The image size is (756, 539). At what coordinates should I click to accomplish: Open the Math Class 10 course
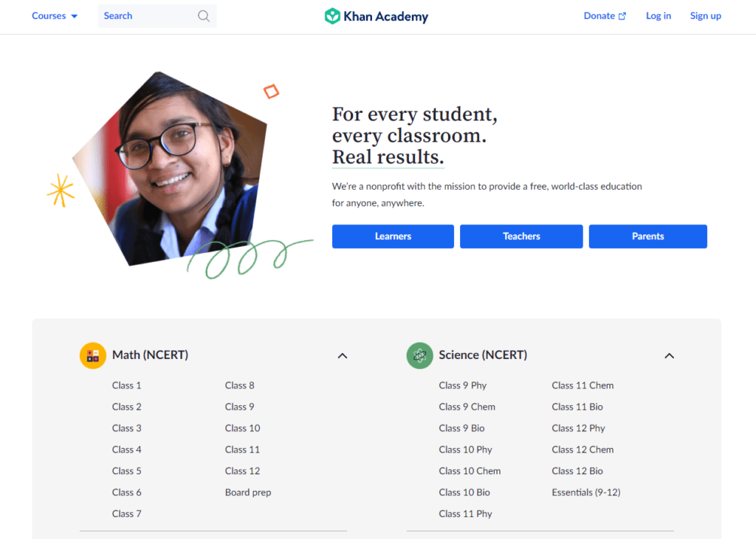242,428
